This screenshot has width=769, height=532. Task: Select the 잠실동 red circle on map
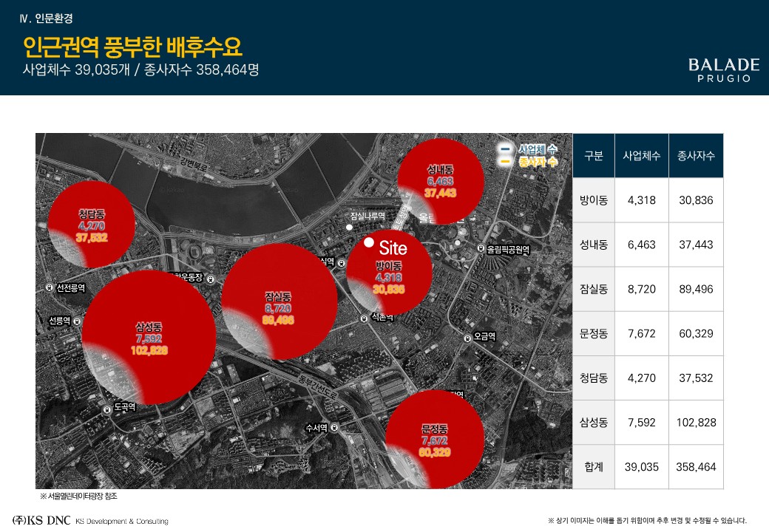279,301
